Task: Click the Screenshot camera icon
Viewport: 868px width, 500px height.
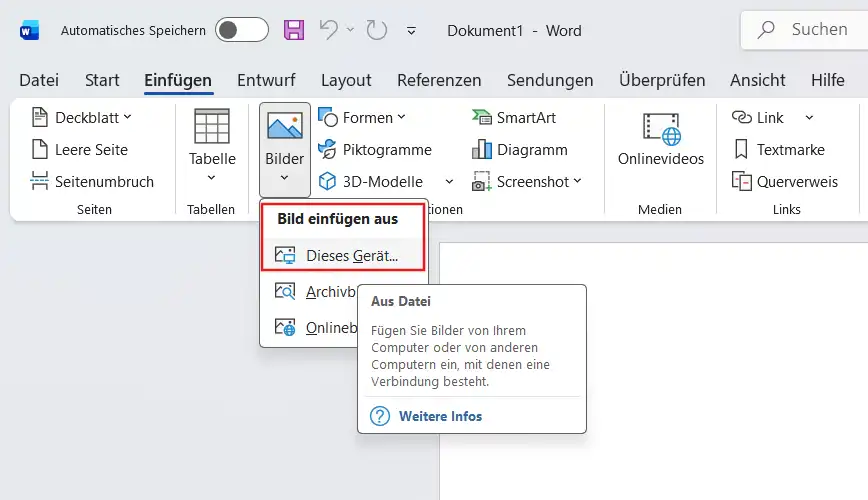Action: (x=482, y=182)
